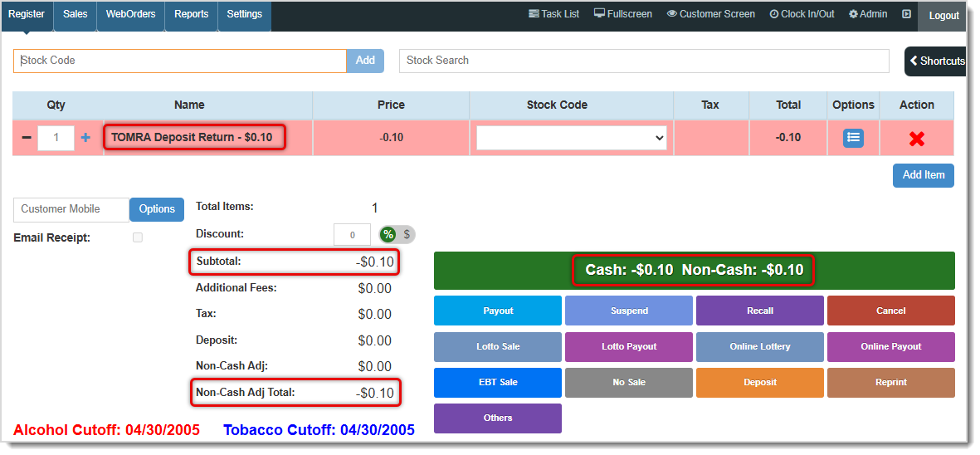
Task: Click the minus icon to decrease quantity
Action: point(27,138)
